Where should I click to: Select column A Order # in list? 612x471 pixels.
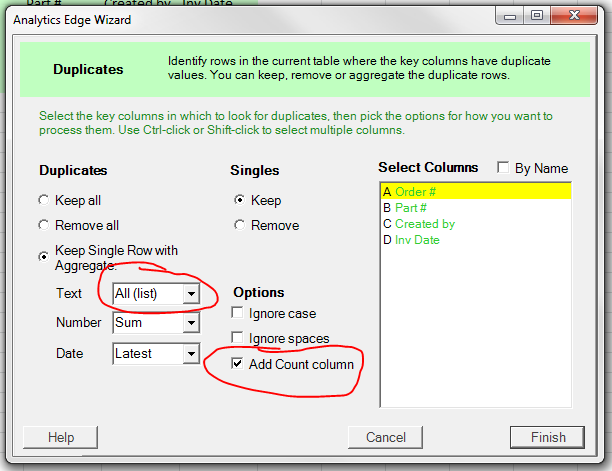pos(415,192)
